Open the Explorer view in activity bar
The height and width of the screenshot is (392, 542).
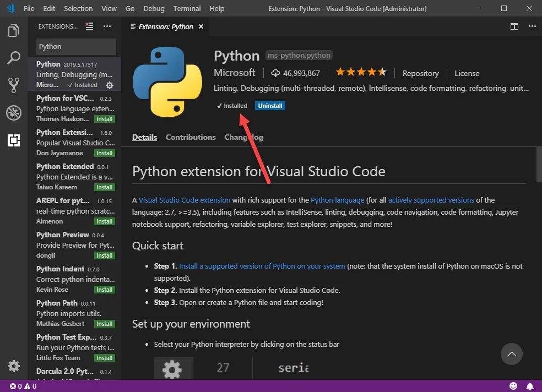pos(14,31)
